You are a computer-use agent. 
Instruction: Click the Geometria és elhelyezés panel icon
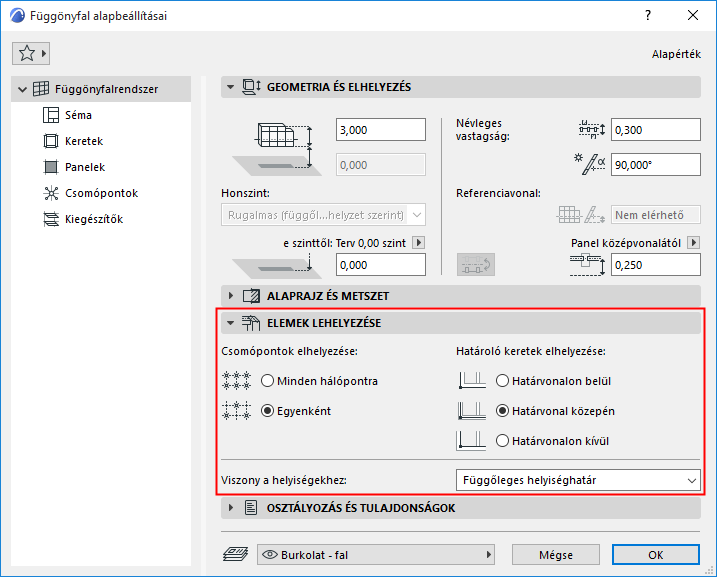(x=251, y=87)
